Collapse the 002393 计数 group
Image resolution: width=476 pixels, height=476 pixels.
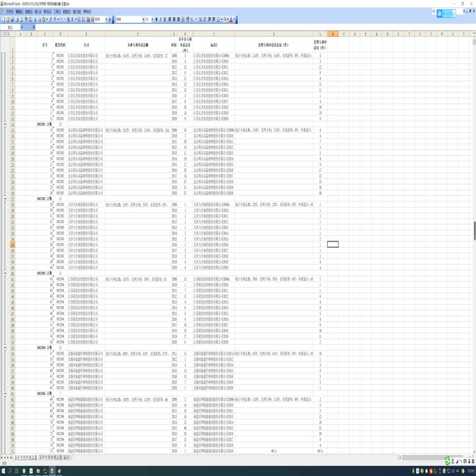[x=5, y=273]
